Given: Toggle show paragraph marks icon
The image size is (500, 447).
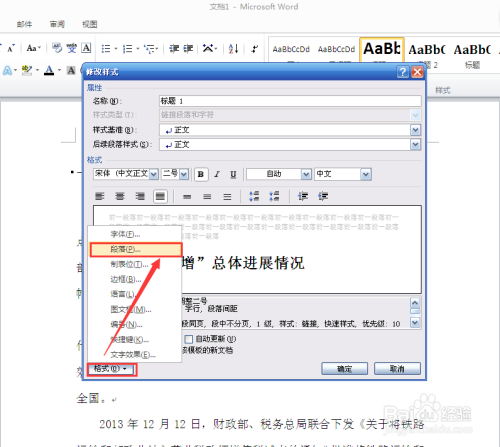Looking at the screenshot, I should click(254, 49).
